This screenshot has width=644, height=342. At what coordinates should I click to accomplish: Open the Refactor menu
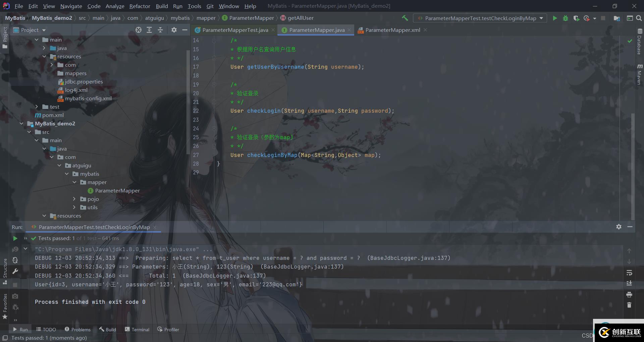140,6
